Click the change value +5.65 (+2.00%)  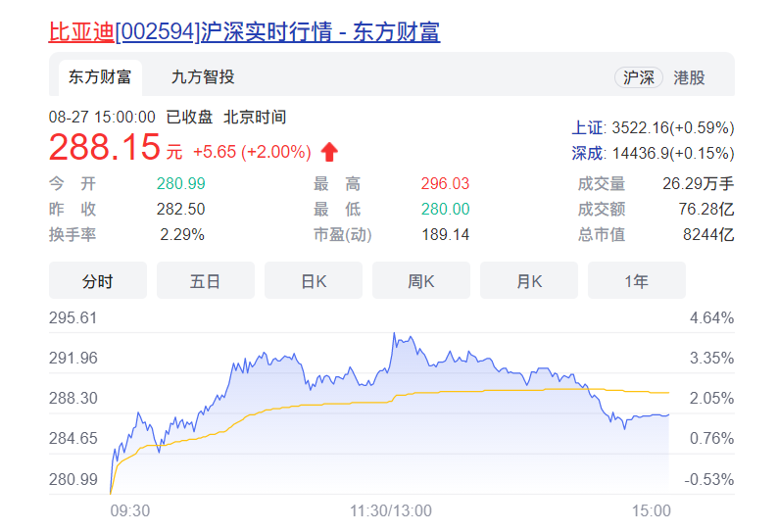pyautogui.click(x=252, y=152)
